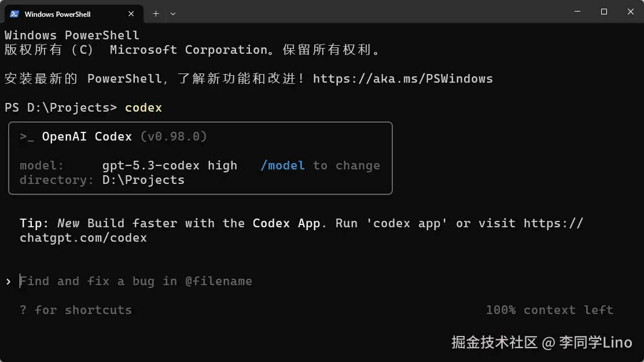Click the typed 'codex' command
Screen dimensions: 644x362
(143, 108)
